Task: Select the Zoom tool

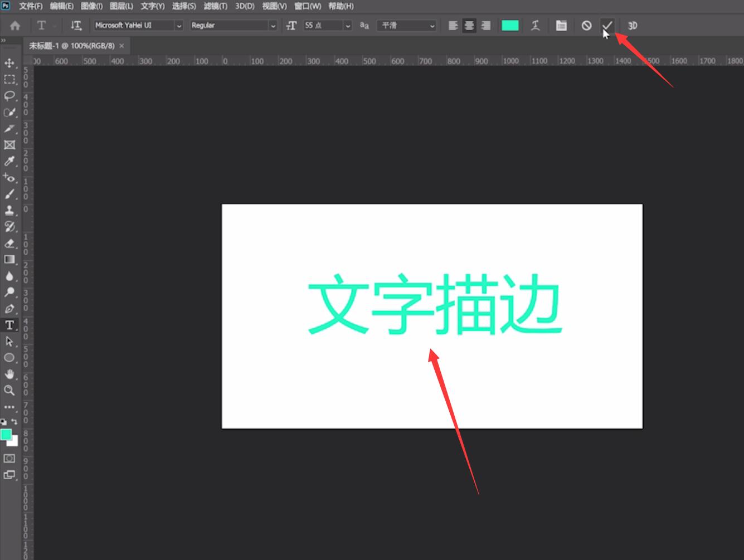Action: [x=9, y=390]
